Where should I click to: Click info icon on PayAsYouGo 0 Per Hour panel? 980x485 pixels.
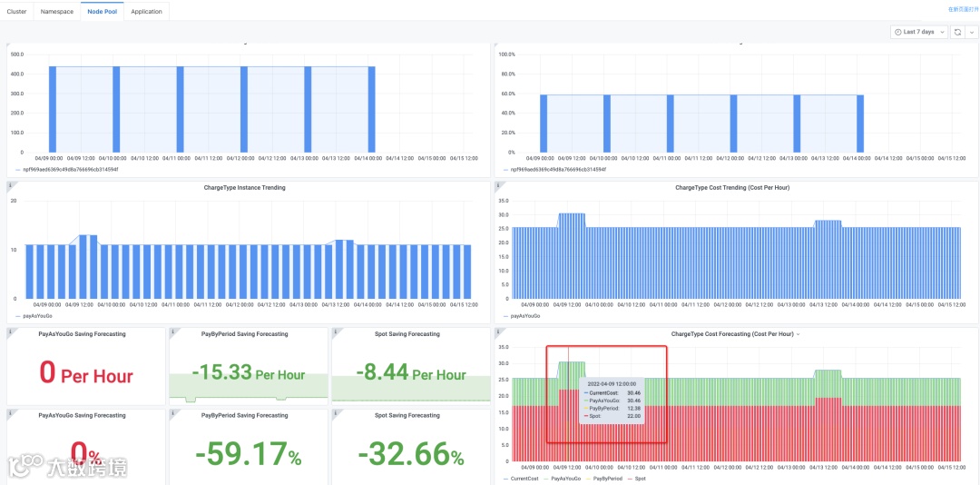click(10, 331)
